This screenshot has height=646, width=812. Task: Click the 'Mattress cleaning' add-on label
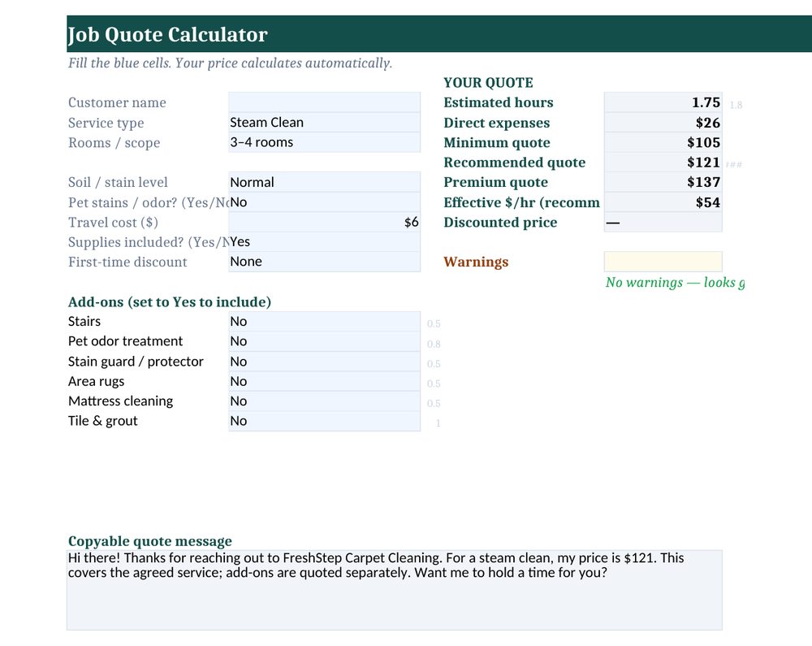(120, 401)
